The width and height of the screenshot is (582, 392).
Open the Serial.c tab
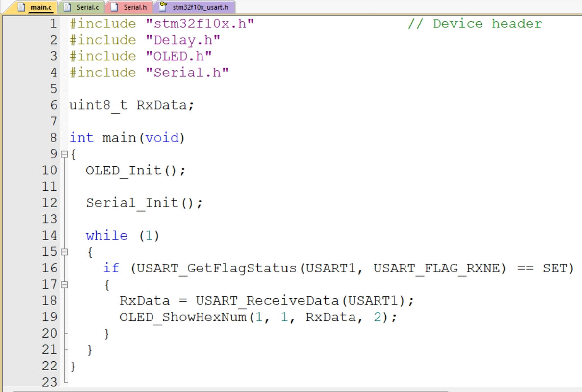click(x=82, y=7)
